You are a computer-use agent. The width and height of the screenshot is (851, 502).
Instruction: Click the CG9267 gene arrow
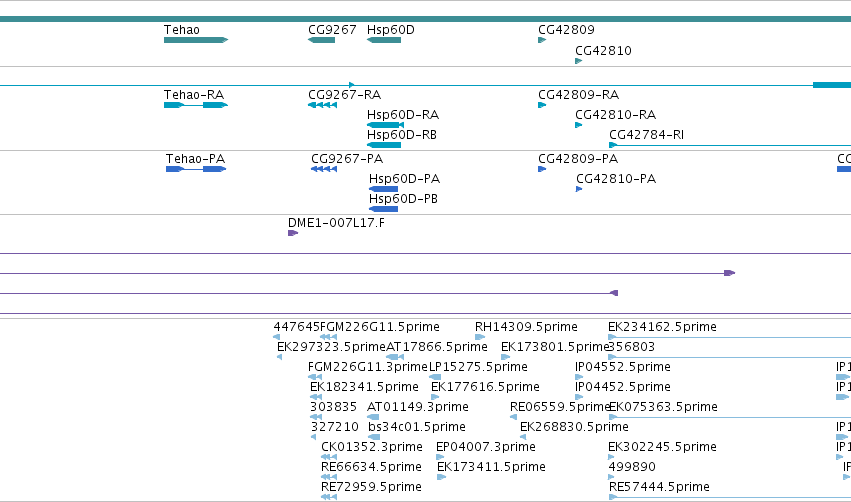(321, 40)
